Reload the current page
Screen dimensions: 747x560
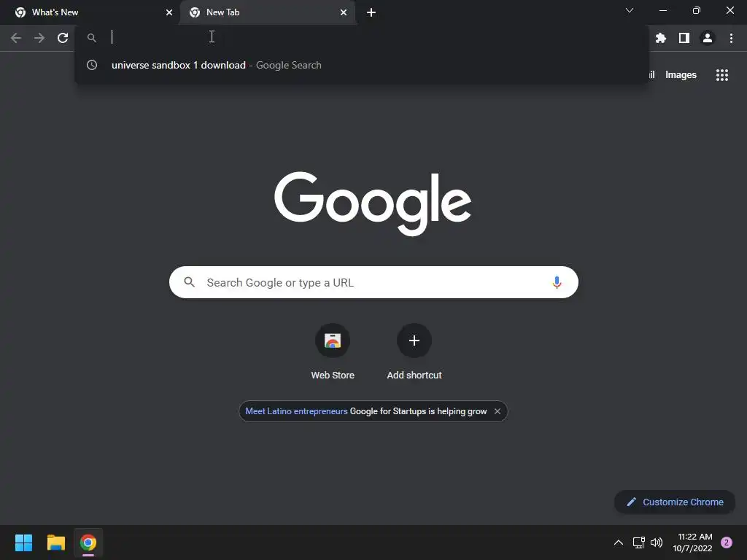pos(63,38)
